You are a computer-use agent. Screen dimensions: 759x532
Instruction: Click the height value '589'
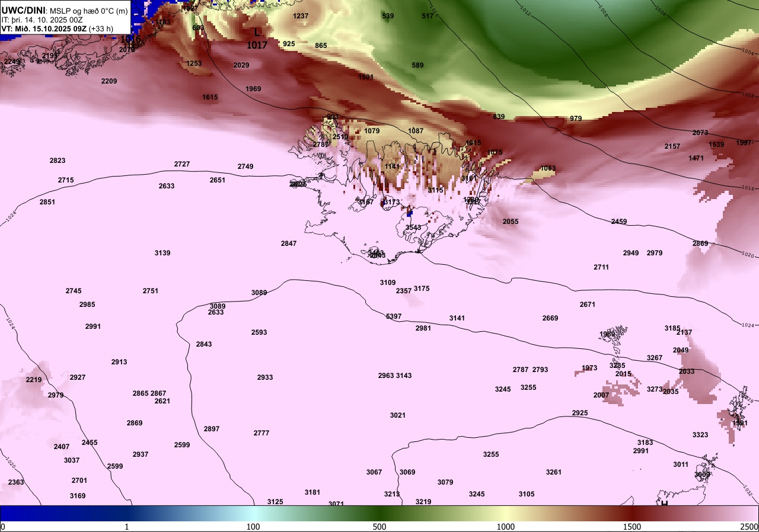[417, 65]
